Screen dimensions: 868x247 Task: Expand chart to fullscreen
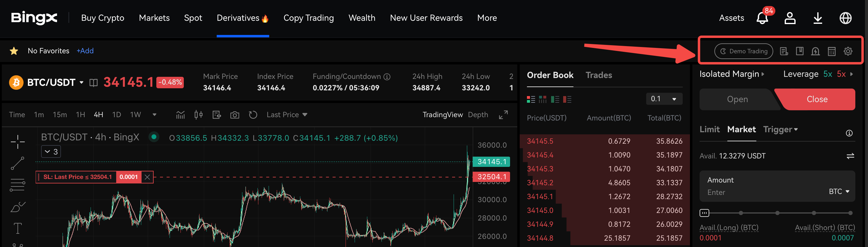point(503,115)
